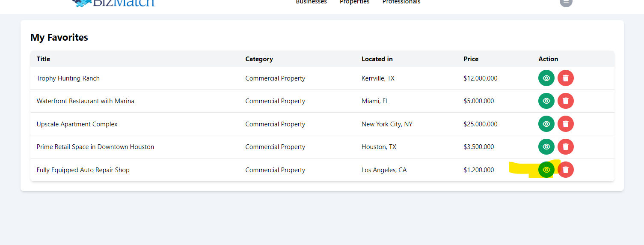Viewport: 644px width, 245px height.
Task: Click the Trophy Hunting Ranch title text
Action: [x=68, y=78]
